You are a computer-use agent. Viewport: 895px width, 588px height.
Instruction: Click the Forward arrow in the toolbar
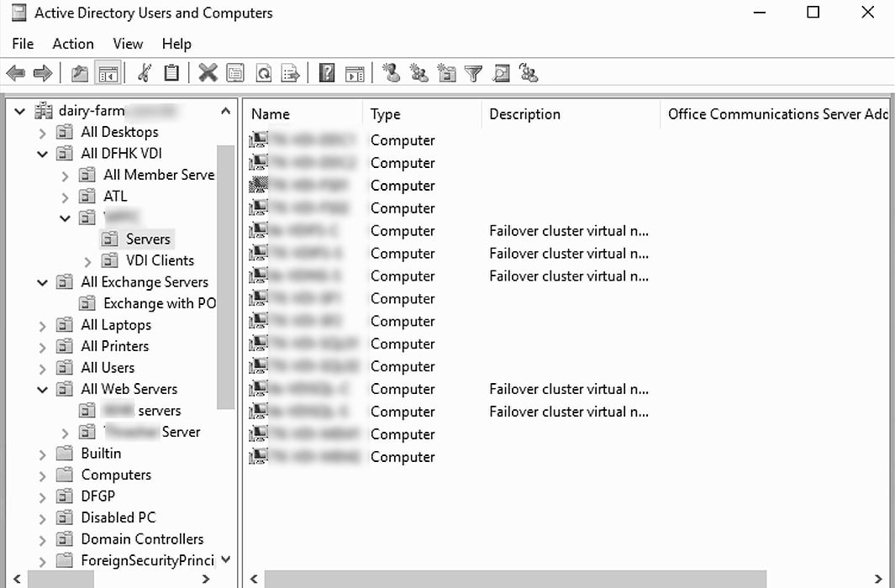coord(43,73)
